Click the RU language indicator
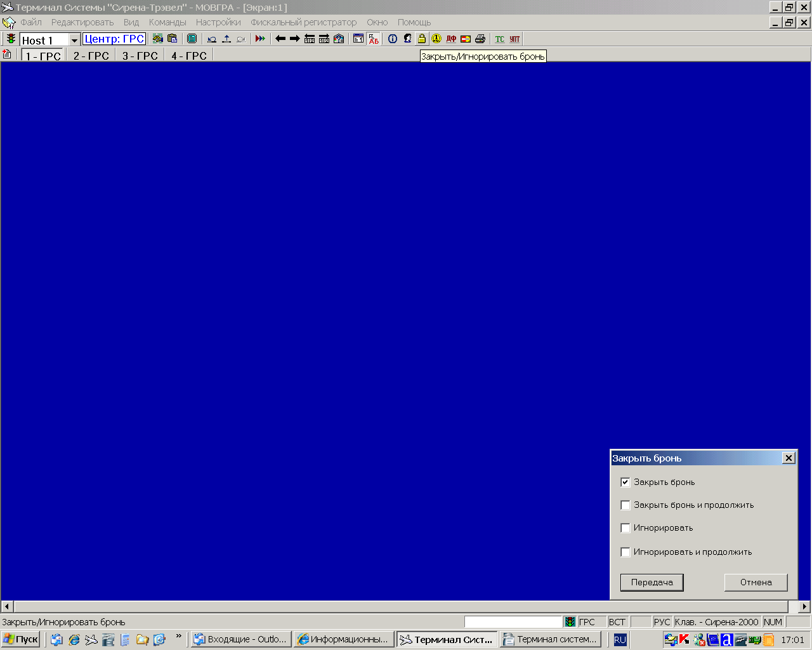812x650 pixels. click(620, 640)
